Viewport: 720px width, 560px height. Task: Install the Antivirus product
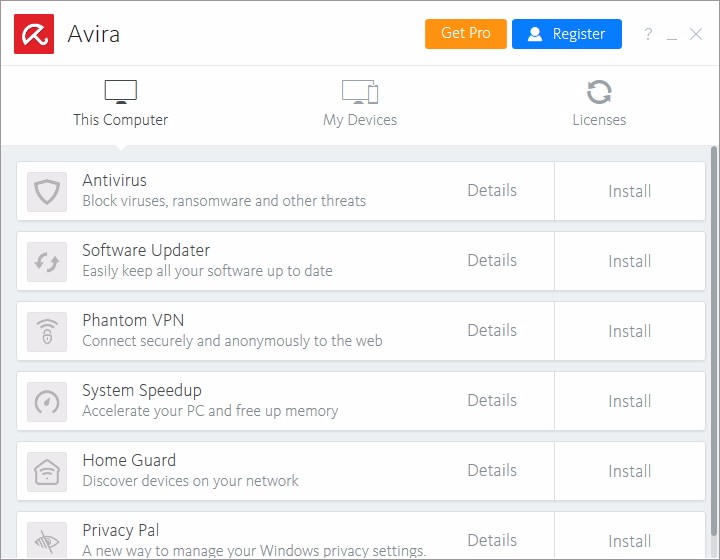click(x=630, y=191)
